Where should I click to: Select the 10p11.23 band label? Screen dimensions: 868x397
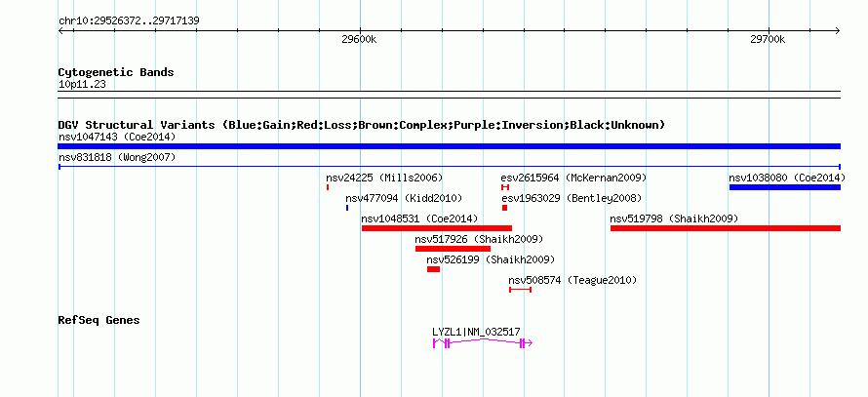[x=82, y=85]
